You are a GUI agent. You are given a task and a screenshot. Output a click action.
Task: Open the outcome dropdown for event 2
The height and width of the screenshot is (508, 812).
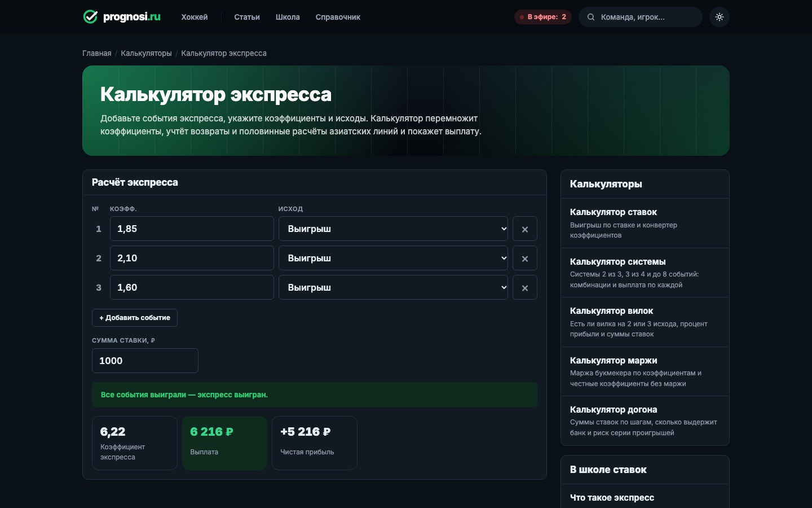tap(393, 259)
